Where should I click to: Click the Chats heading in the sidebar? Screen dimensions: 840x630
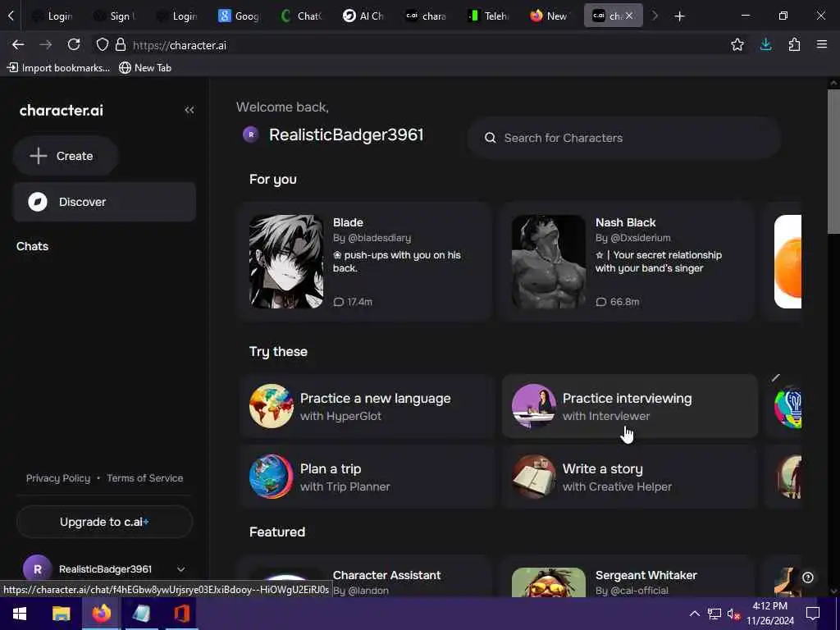[32, 246]
